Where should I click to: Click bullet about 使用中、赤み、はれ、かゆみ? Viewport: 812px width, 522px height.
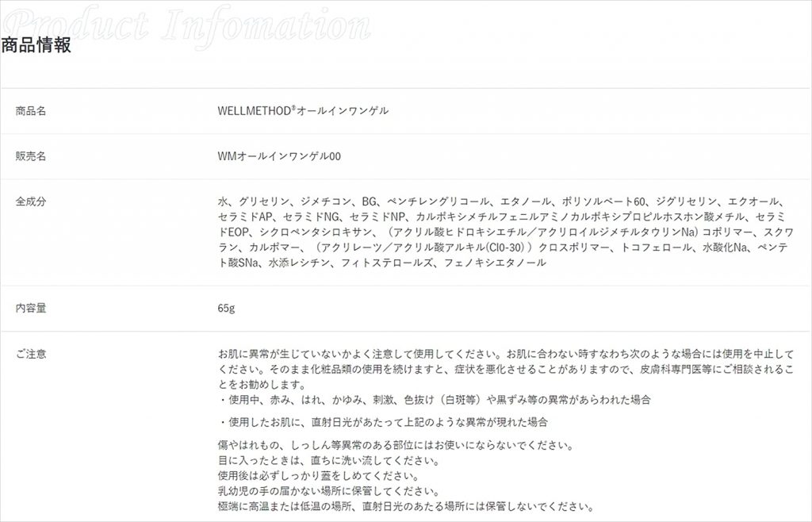(x=435, y=400)
